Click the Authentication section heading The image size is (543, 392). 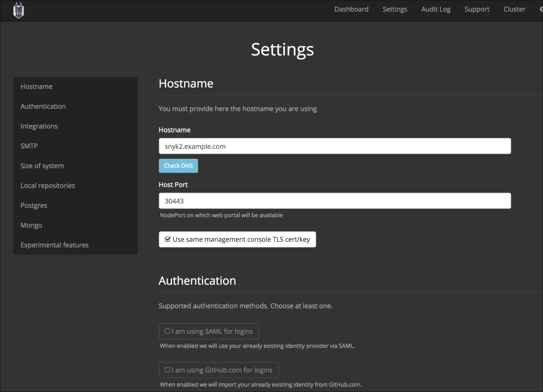pyautogui.click(x=197, y=280)
